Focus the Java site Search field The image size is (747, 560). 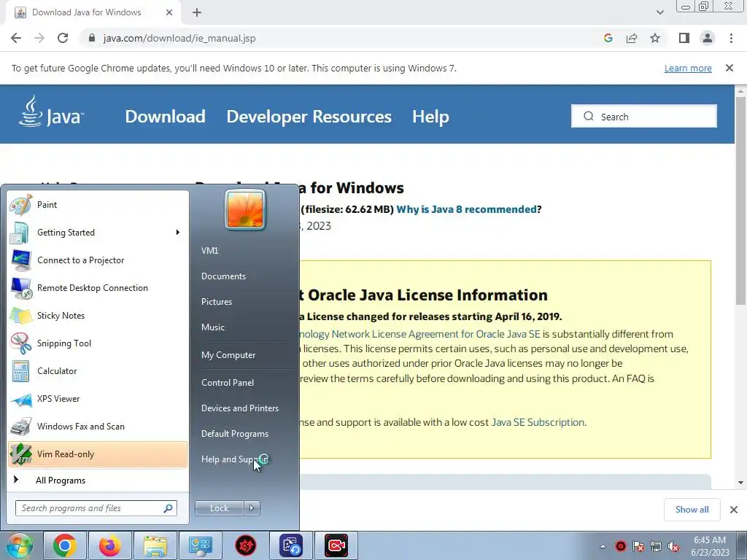click(x=643, y=117)
